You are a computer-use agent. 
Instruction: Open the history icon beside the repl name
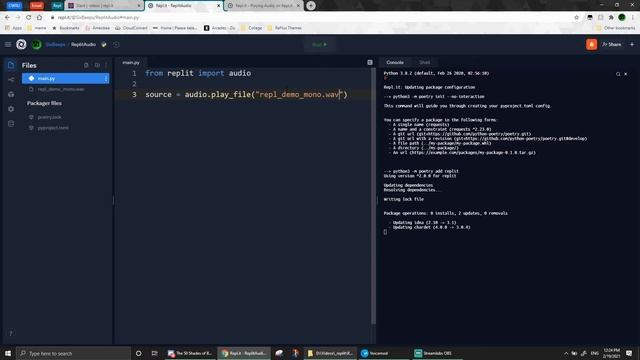(x=116, y=44)
